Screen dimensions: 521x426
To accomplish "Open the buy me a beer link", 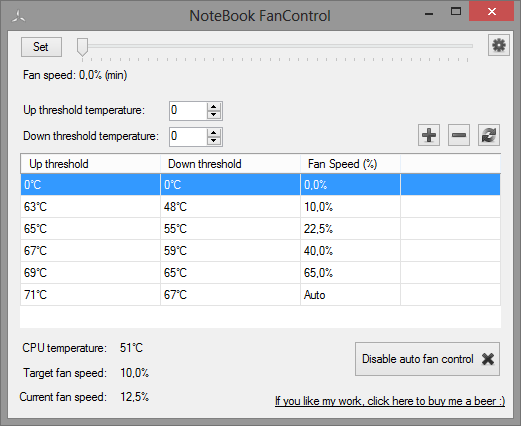I will click(x=390, y=401).
